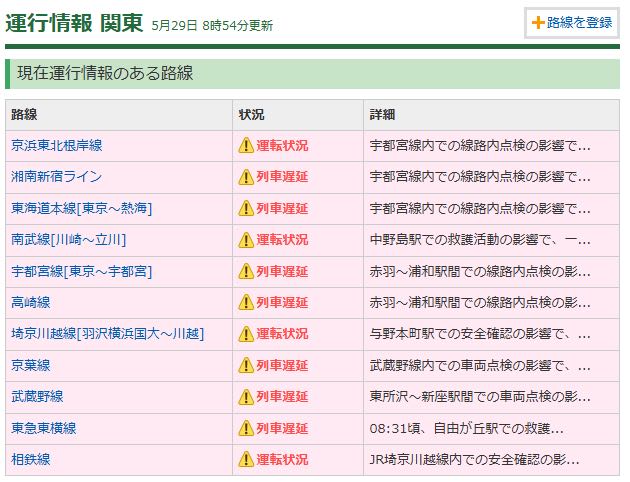Click warning icon in 東海道本線 row
The image size is (630, 482).
click(x=246, y=208)
